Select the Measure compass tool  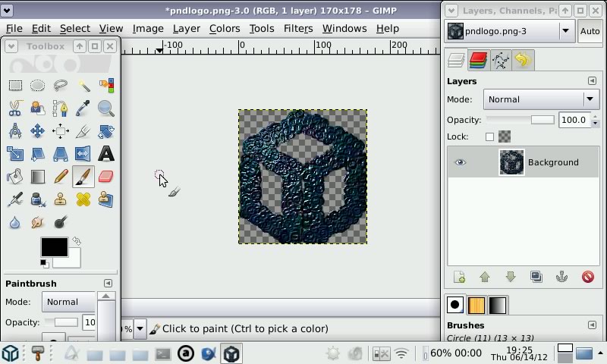[x=15, y=131]
